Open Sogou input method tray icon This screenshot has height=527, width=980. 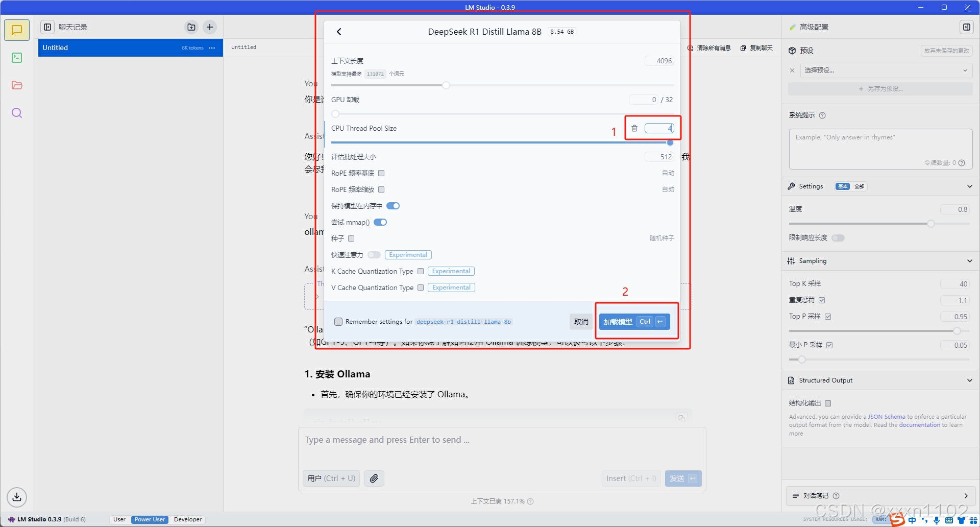click(x=897, y=520)
